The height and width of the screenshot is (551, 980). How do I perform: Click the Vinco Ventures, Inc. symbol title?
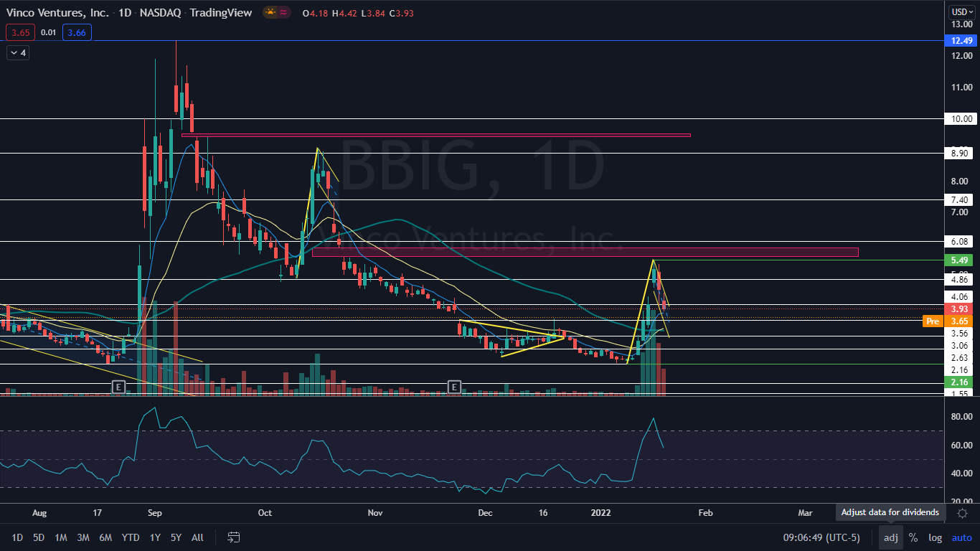(x=56, y=13)
